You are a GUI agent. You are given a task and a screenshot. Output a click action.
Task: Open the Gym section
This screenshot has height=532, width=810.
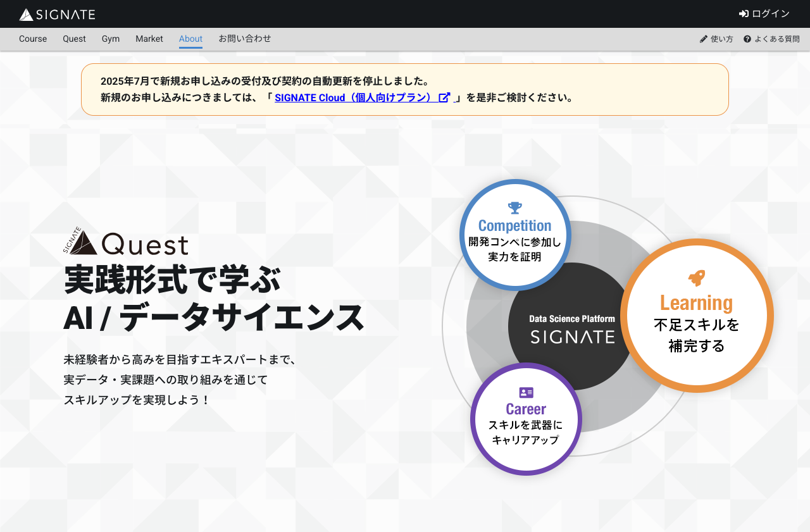tap(111, 39)
